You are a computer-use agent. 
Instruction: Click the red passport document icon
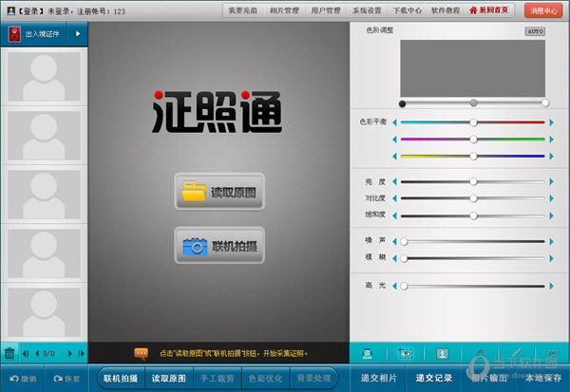[x=14, y=34]
